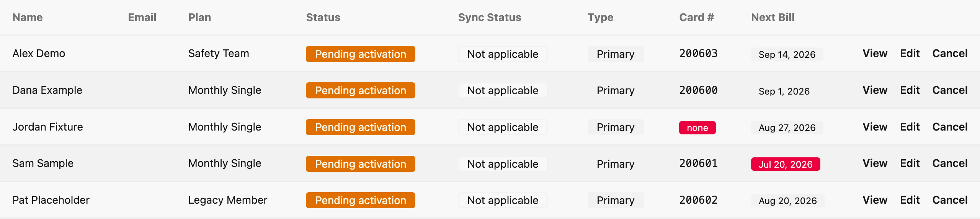The width and height of the screenshot is (980, 219).
Task: Click the Sync Status column header
Action: tap(490, 18)
